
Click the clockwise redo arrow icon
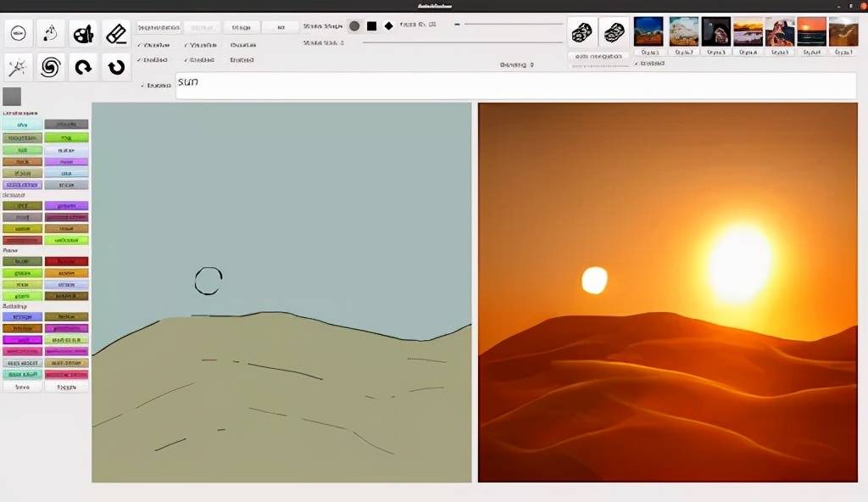point(83,66)
